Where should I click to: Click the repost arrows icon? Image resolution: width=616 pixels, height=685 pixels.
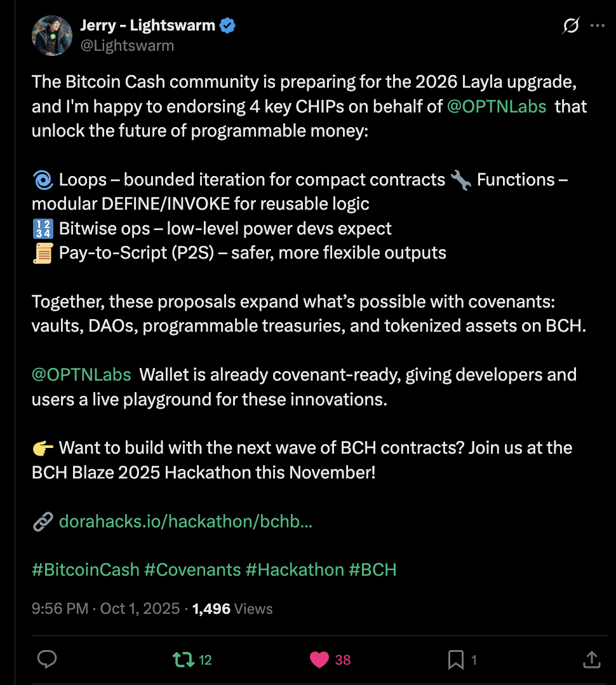pos(184,660)
